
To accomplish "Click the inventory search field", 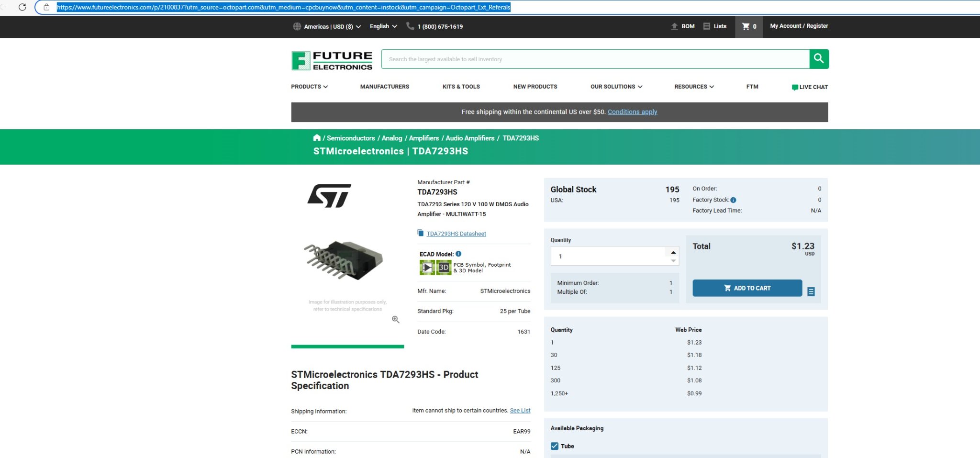I will pyautogui.click(x=595, y=59).
